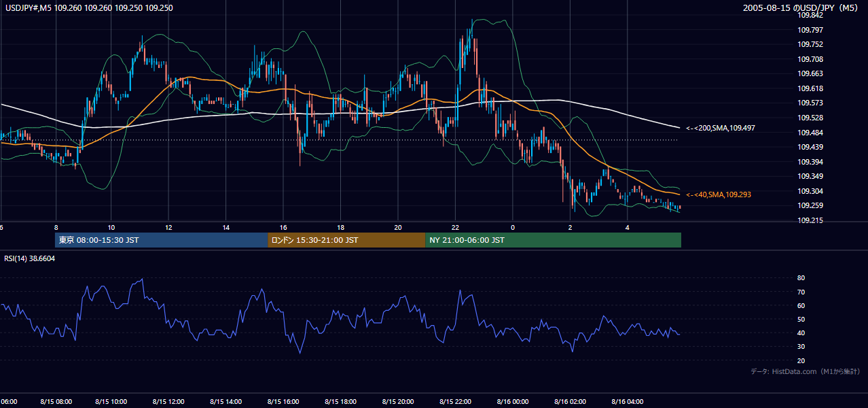Select the NY 21:00-06:00 JST session bar
868x408 pixels.
point(553,240)
